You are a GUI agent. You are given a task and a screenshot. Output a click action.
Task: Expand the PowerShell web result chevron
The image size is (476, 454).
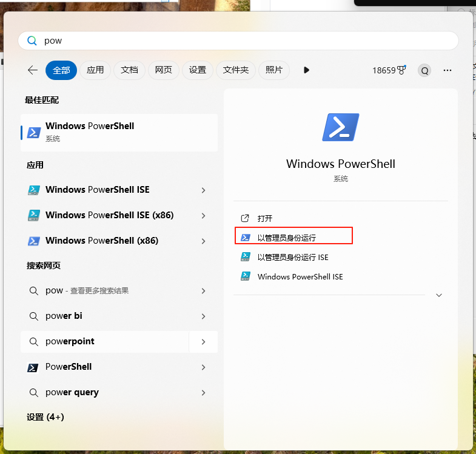(x=203, y=367)
